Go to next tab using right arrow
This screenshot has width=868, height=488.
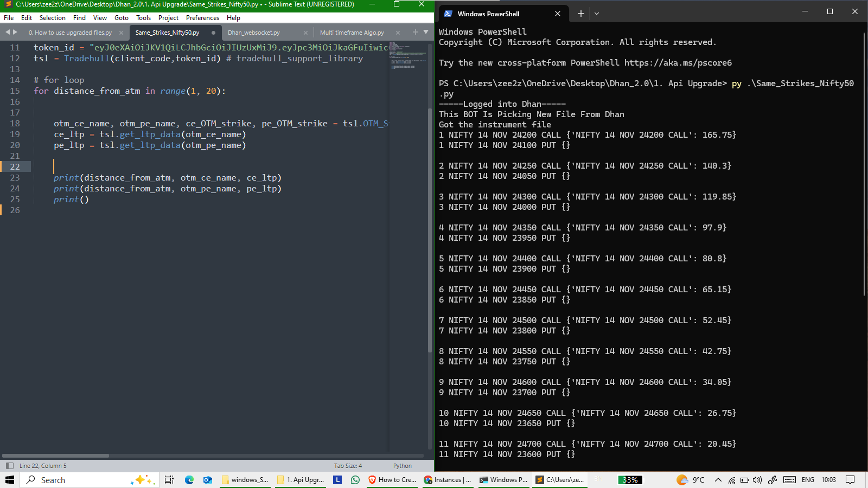click(15, 33)
